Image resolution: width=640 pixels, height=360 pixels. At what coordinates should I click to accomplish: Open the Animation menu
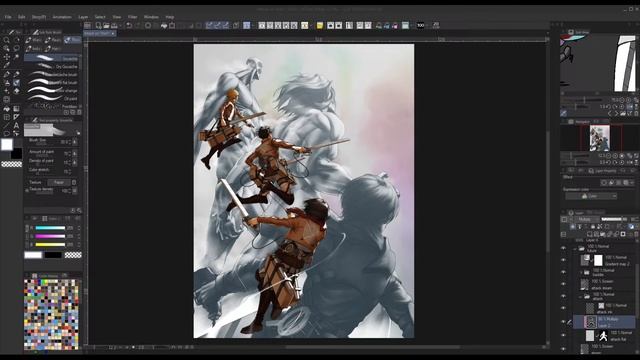click(62, 17)
